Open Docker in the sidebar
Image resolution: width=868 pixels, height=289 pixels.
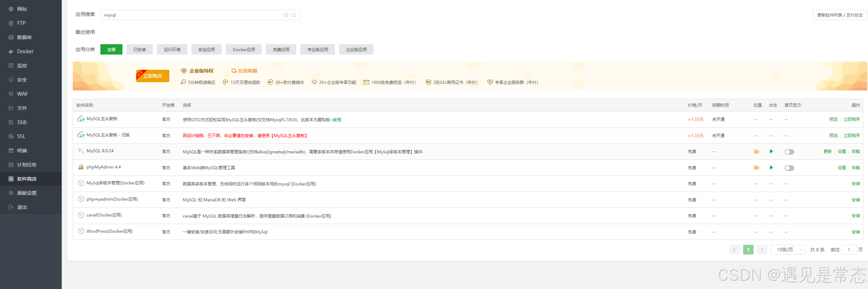[25, 51]
